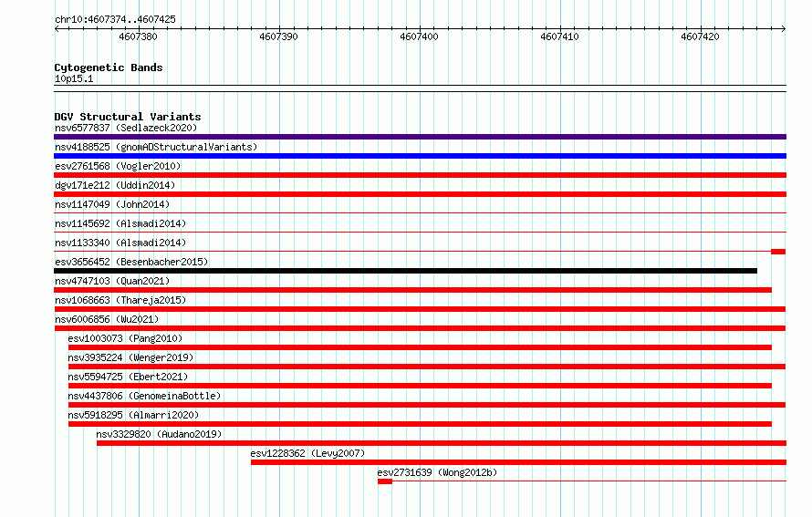The image size is (812, 517).
Task: Open variant nsv5918295 (Almarri2020) label
Action: pos(133,415)
